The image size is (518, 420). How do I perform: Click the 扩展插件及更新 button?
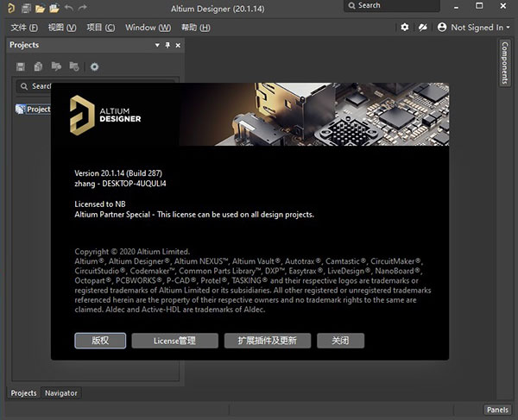(x=268, y=341)
